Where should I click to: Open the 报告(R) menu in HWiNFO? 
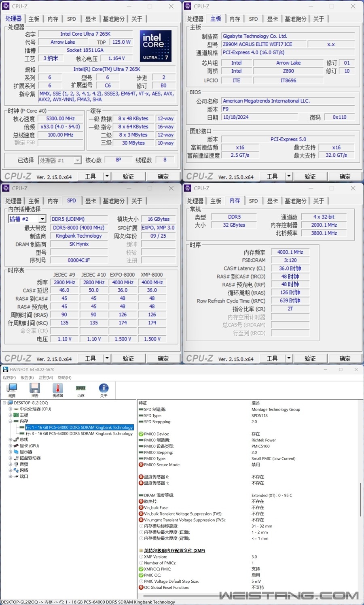(27, 377)
